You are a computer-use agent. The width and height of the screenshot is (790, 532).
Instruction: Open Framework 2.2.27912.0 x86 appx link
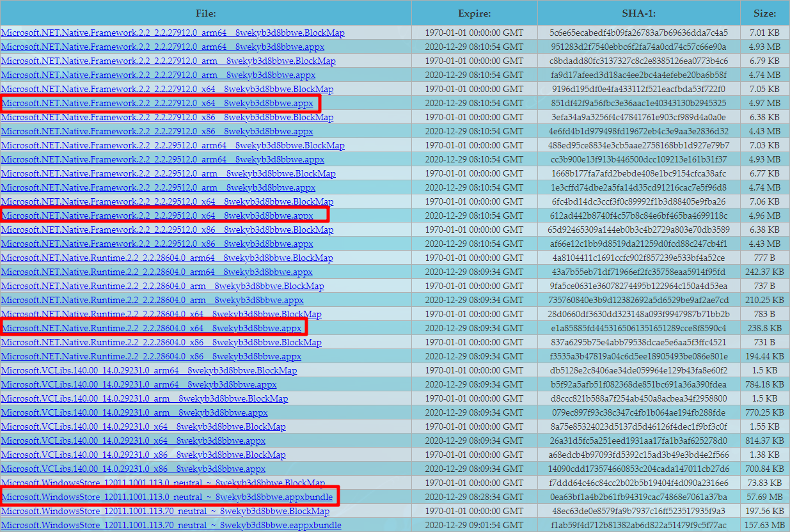(x=157, y=131)
